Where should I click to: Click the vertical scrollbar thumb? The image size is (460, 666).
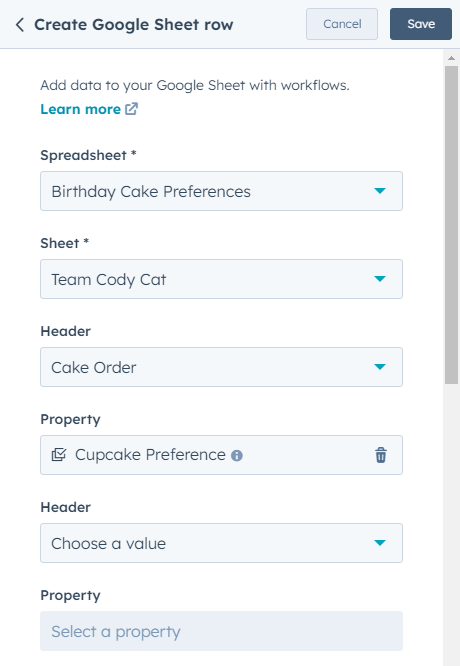click(451, 225)
